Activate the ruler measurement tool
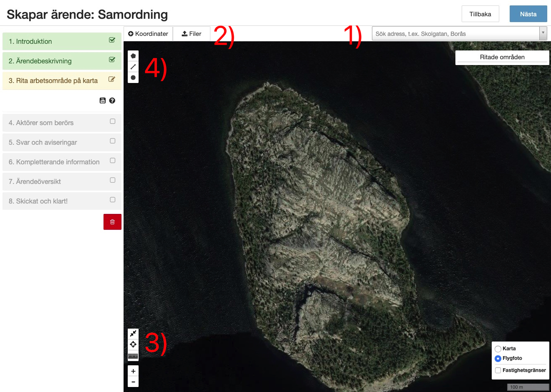 click(133, 356)
